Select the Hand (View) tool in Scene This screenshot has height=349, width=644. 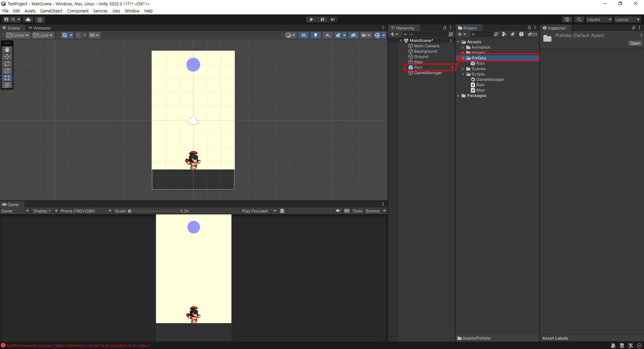[x=7, y=50]
